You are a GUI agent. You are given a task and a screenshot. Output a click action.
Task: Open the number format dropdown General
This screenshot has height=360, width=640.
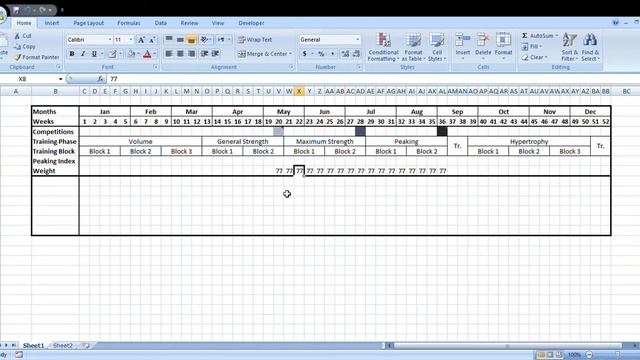click(x=358, y=40)
